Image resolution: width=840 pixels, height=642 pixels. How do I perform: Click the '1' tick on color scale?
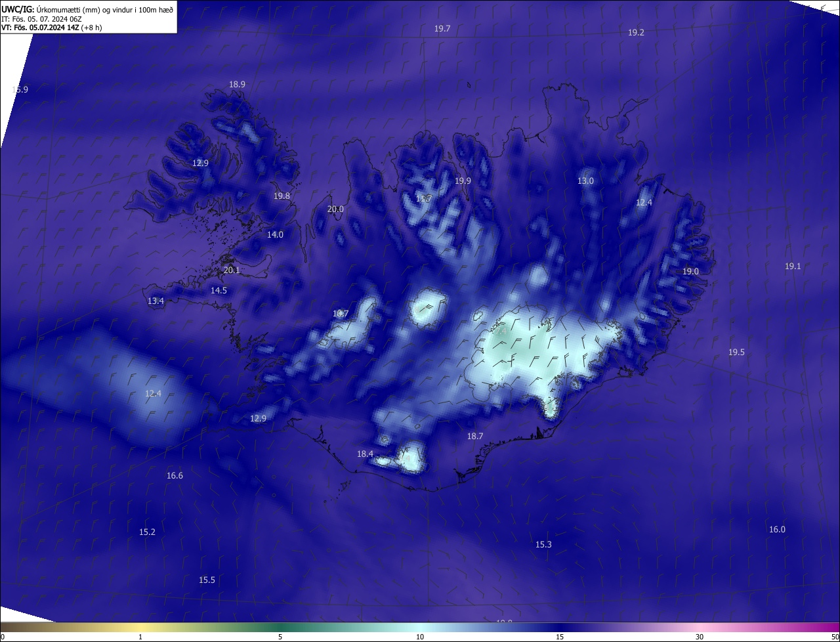pyautogui.click(x=140, y=637)
